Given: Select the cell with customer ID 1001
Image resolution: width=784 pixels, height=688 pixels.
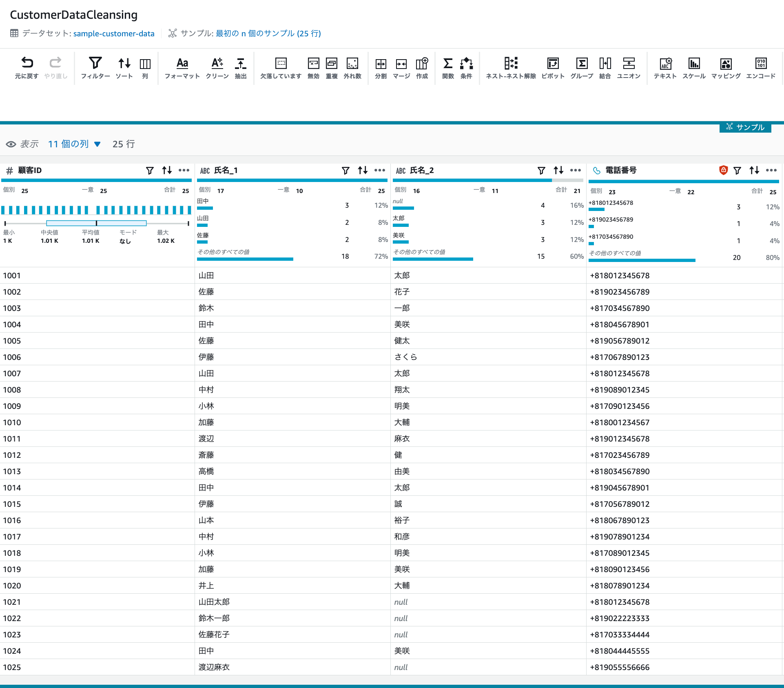Looking at the screenshot, I should (97, 275).
